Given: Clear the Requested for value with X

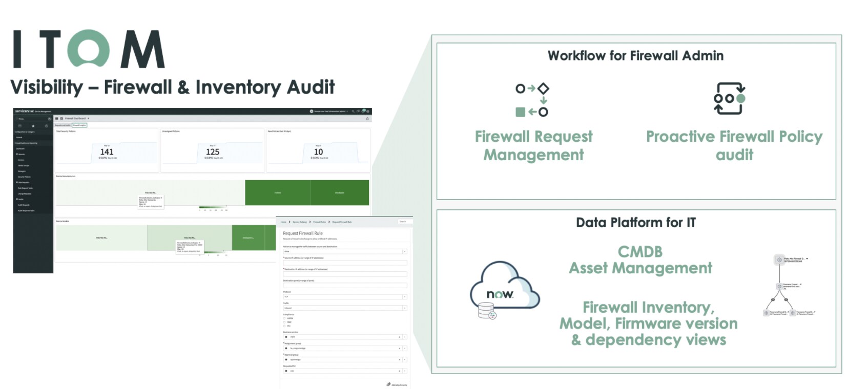Looking at the screenshot, I should tap(400, 371).
